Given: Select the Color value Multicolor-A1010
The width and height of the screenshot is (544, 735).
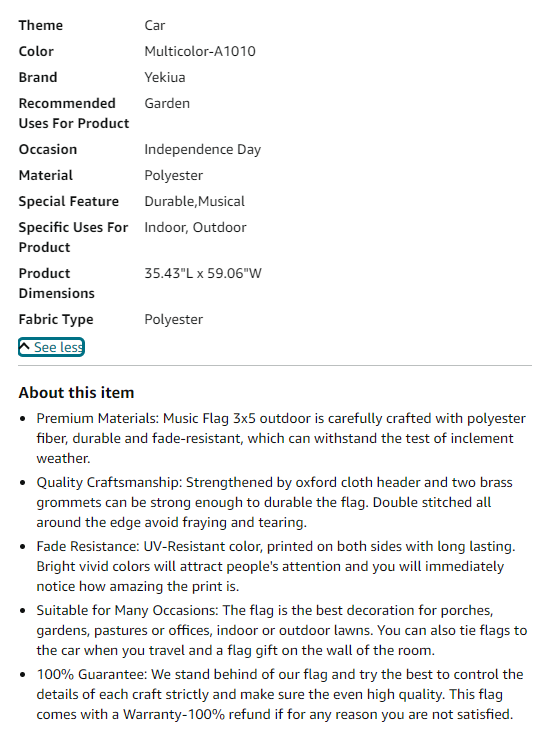Looking at the screenshot, I should click(x=200, y=52).
